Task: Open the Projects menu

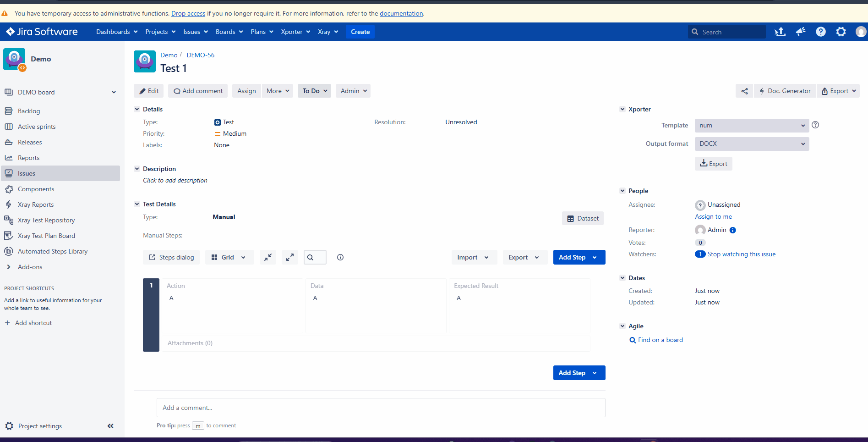Action: click(x=160, y=32)
